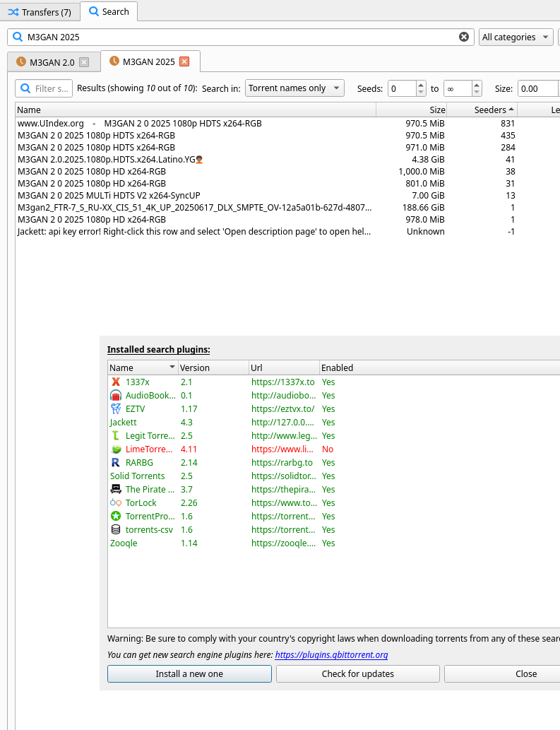560x730 pixels.
Task: Click the https://1337x.to URL cell
Action: 282,382
